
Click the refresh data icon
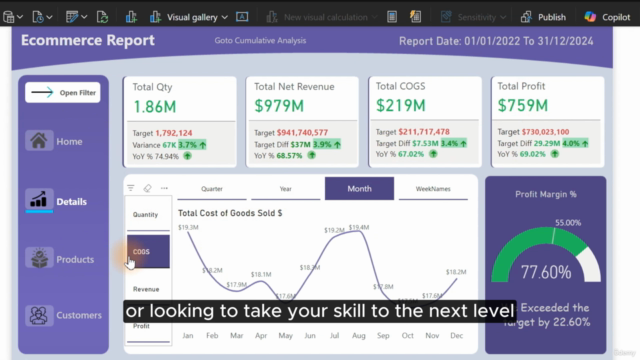[102, 17]
